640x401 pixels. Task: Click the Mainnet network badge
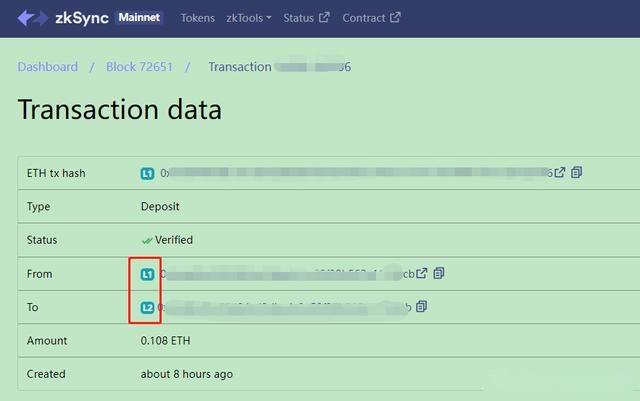(139, 18)
